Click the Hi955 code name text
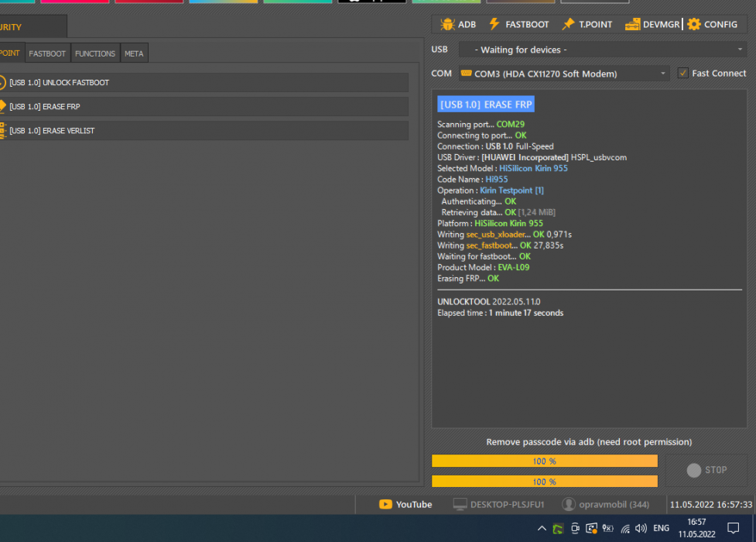Image resolution: width=756 pixels, height=542 pixels. 497,180
